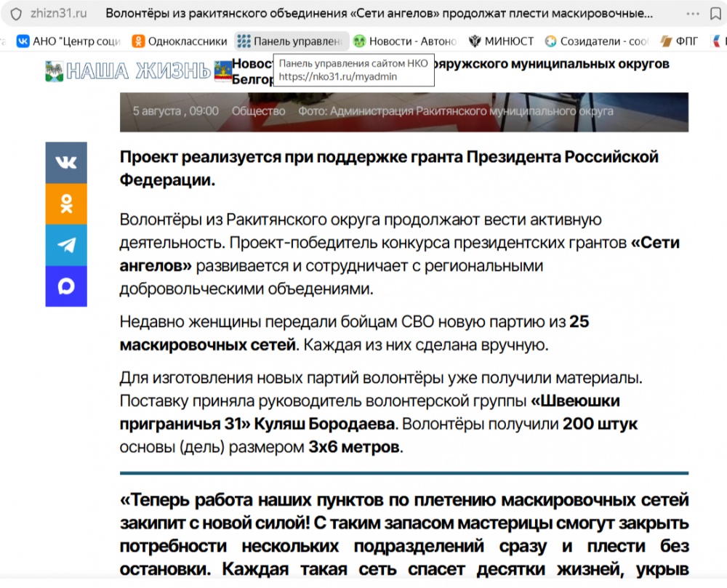
Task: Open Панель управления bookmark
Action: point(292,41)
